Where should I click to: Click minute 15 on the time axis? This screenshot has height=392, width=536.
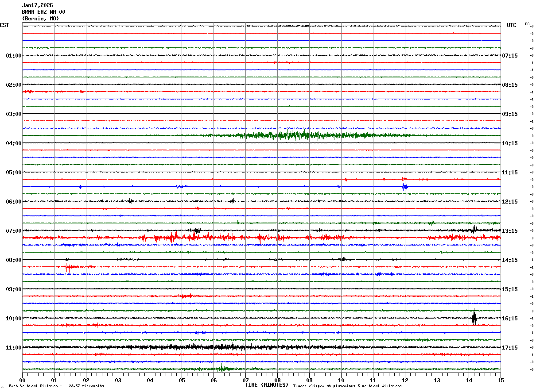click(x=501, y=380)
